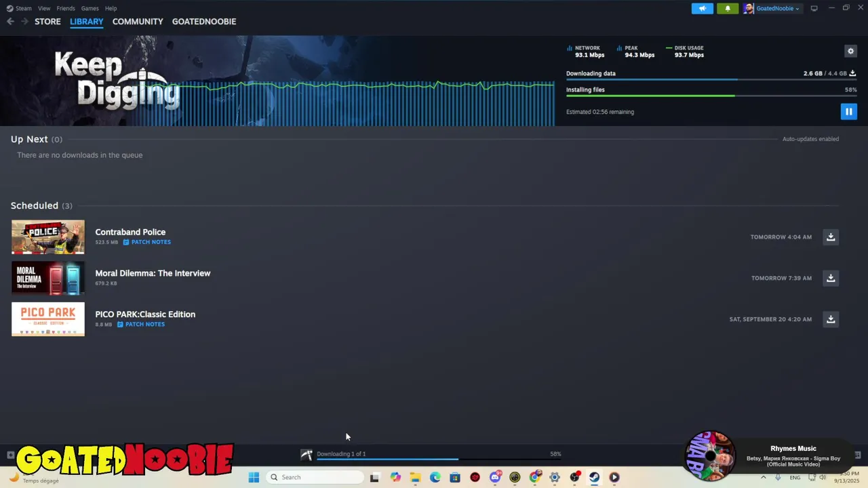The height and width of the screenshot is (488, 868).
Task: Expand the GoatedNoobie account dropdown
Action: tap(778, 8)
